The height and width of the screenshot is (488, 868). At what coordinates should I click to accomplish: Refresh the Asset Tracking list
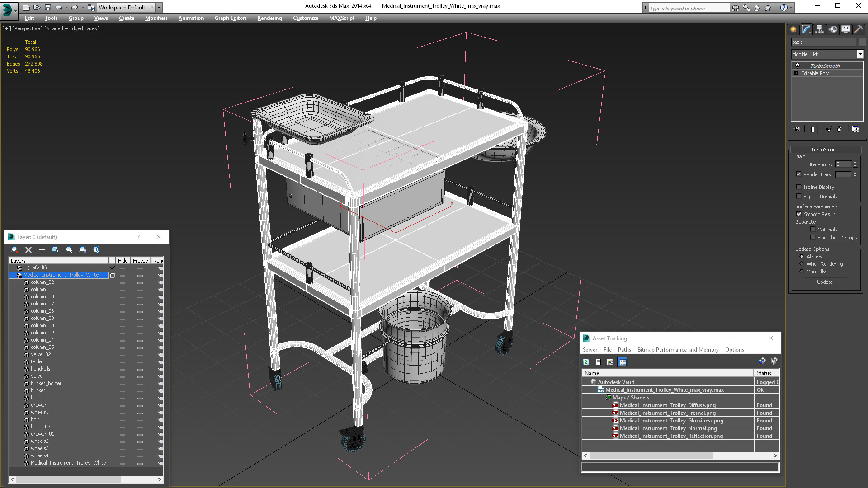click(586, 362)
